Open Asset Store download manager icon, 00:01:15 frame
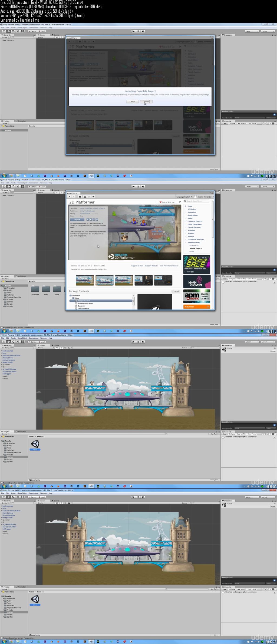Viewport: 277px width, 644px height. 84,197
